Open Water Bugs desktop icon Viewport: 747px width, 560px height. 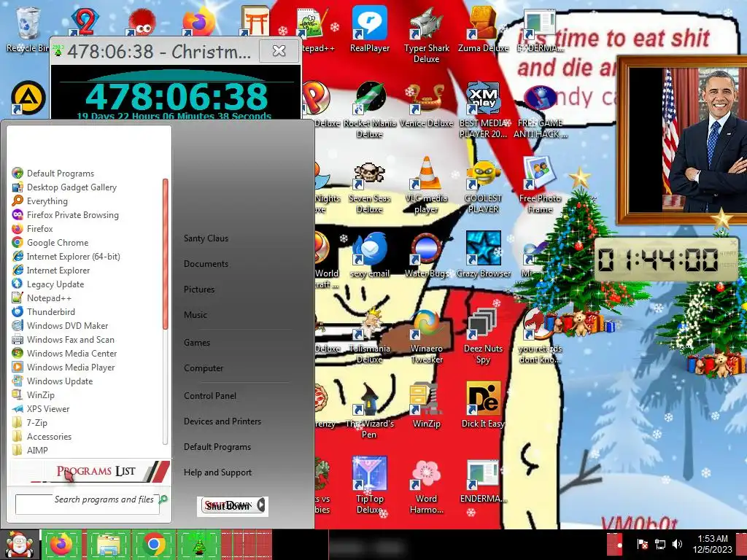(426, 254)
